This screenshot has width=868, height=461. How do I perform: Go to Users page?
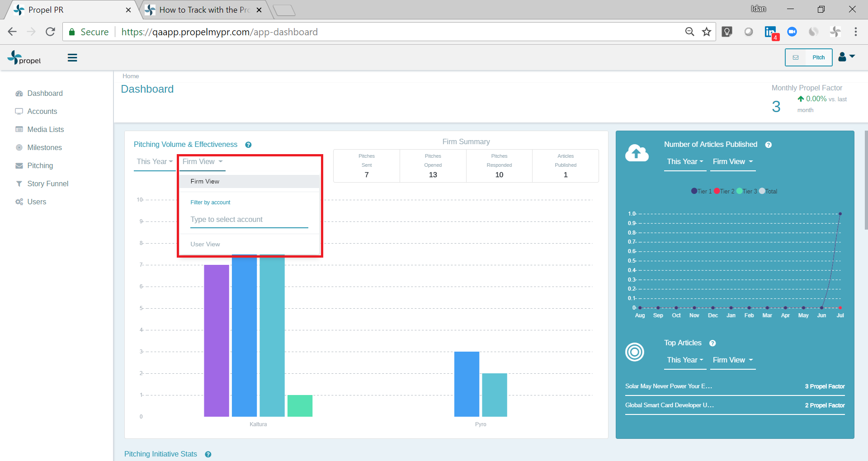click(37, 202)
